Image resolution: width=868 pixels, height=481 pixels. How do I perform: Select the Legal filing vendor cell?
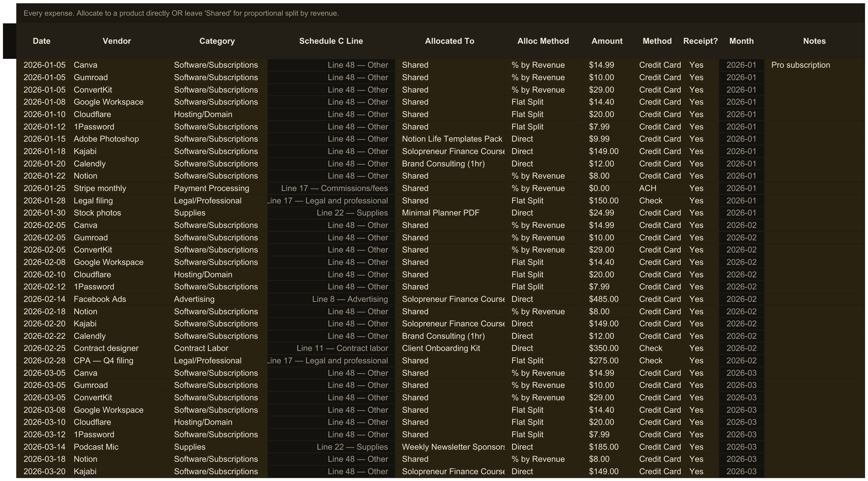(x=117, y=201)
